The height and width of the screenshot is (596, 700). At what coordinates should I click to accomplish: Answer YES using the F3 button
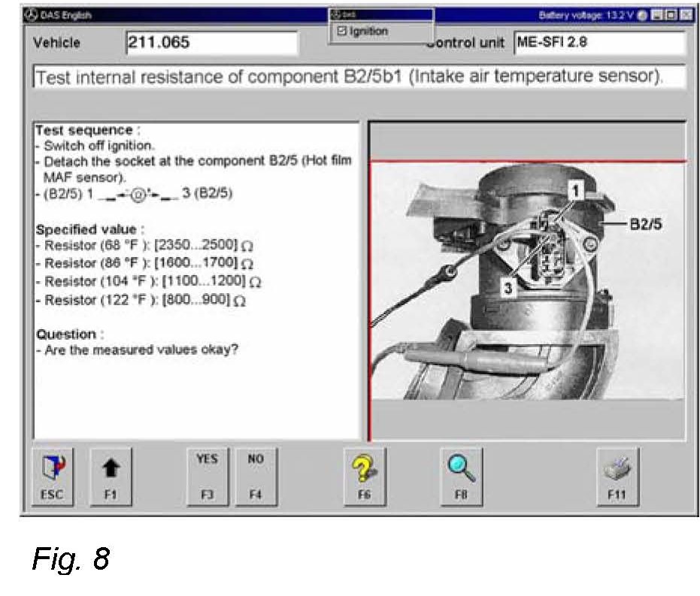pyautogui.click(x=207, y=475)
